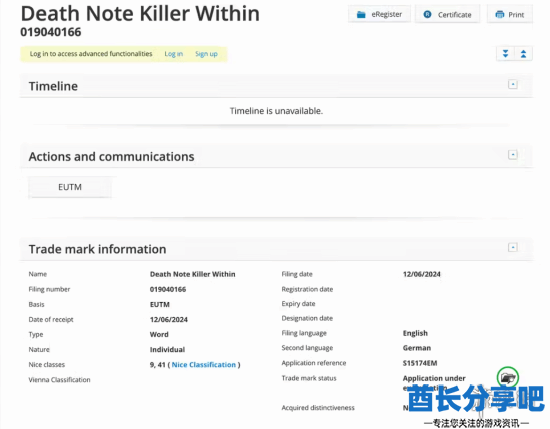The image size is (550, 429).
Task: Click the Certificate button
Action: pyautogui.click(x=447, y=14)
